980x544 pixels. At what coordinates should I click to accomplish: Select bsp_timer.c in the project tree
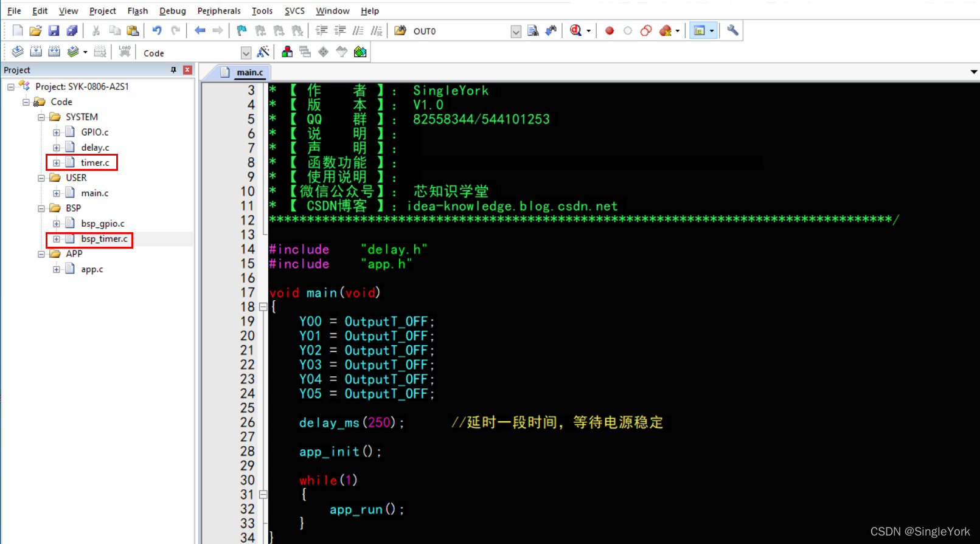click(x=104, y=239)
